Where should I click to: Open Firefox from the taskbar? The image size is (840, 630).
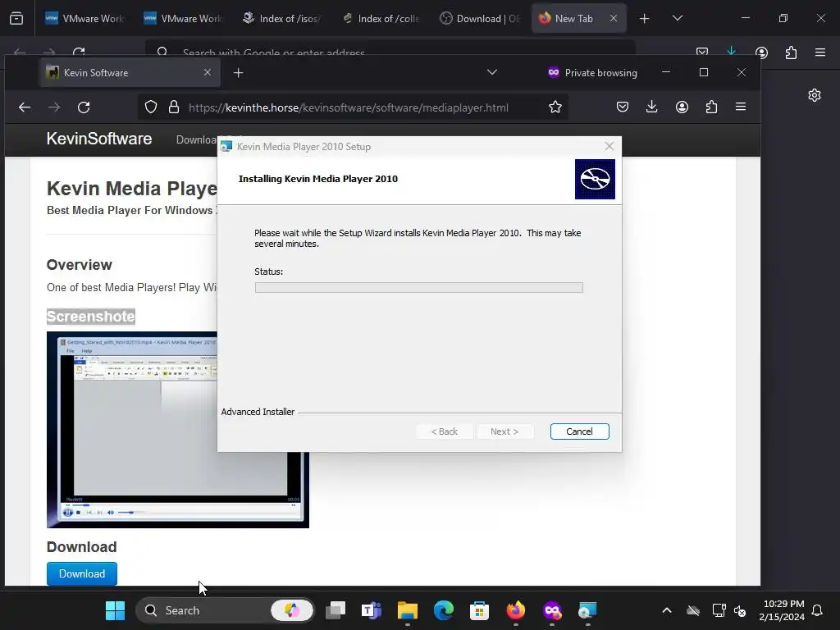(516, 610)
